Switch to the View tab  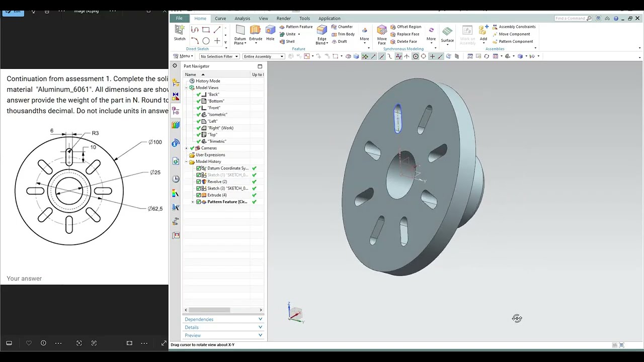coord(263,19)
